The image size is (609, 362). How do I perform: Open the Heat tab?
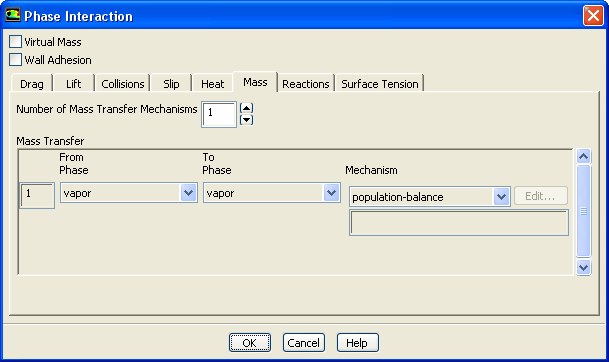(x=212, y=84)
